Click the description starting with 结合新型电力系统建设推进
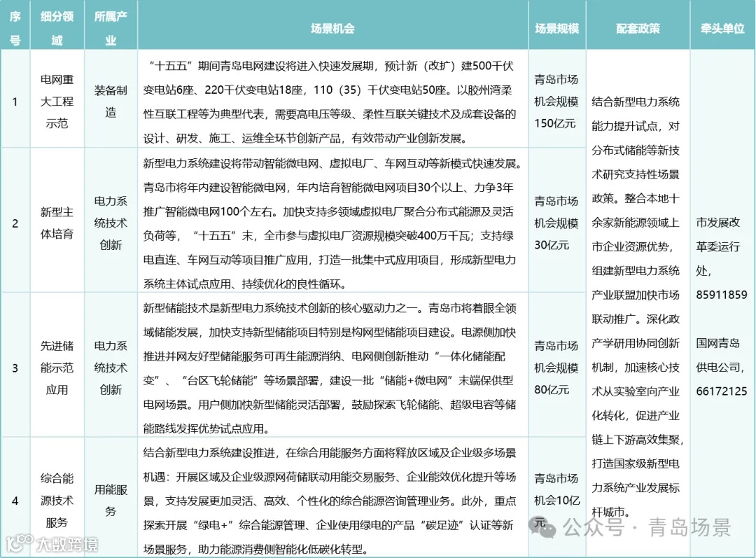 click(x=330, y=501)
